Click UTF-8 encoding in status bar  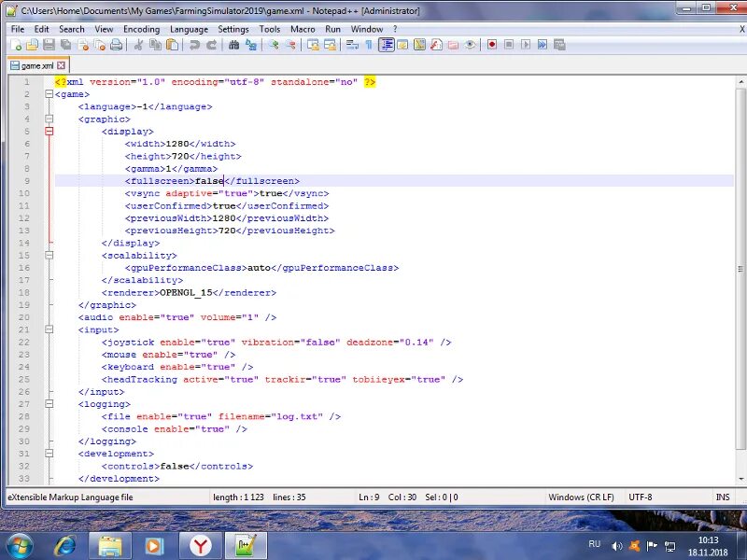640,497
